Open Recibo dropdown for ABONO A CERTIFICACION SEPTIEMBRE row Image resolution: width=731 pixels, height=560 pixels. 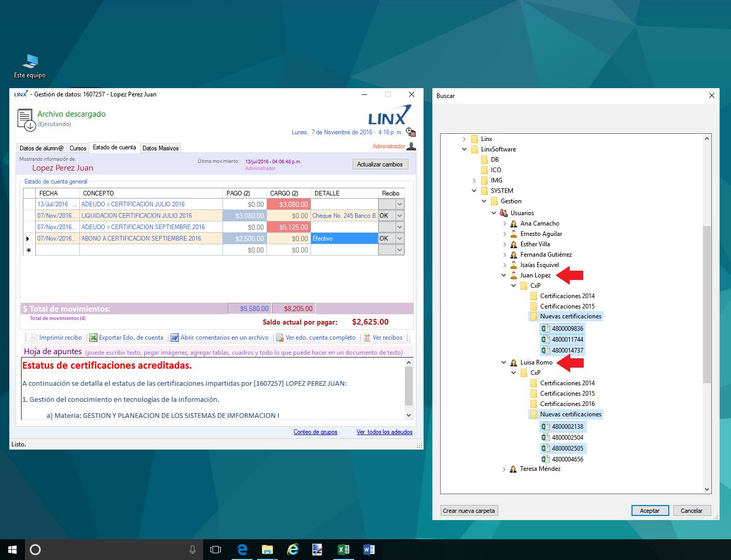[x=400, y=239]
